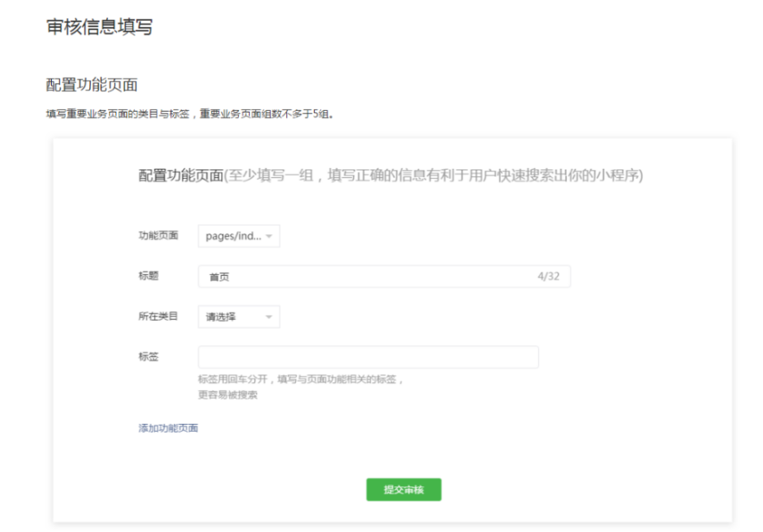Click the 标签 field label
This screenshot has height=532, width=763.
pyautogui.click(x=149, y=356)
